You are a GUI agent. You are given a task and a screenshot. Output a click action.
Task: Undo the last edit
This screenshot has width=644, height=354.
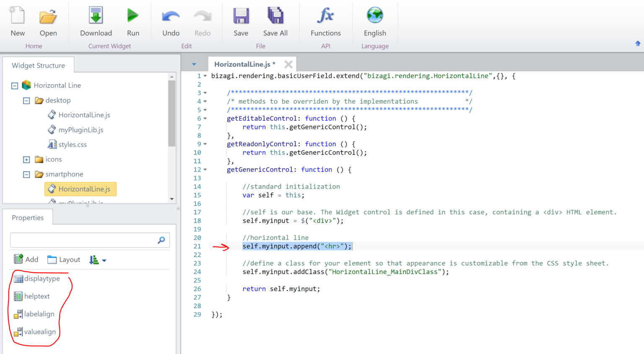(171, 17)
